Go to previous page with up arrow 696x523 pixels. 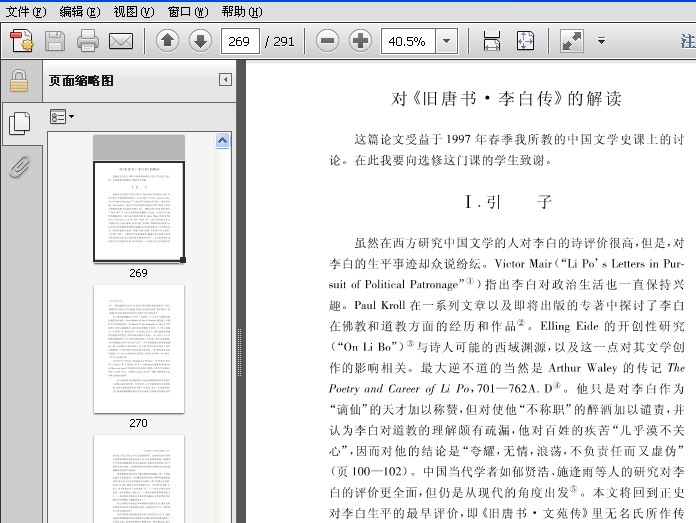[167, 41]
